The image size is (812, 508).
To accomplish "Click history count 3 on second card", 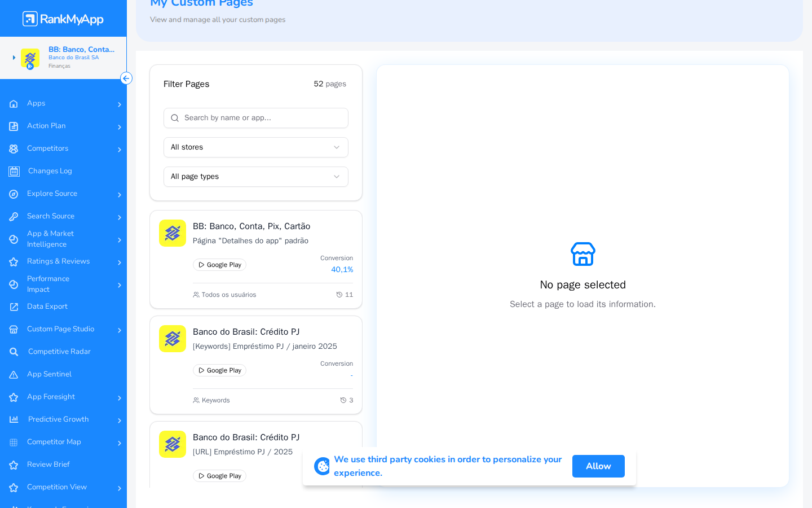I will 347,400.
